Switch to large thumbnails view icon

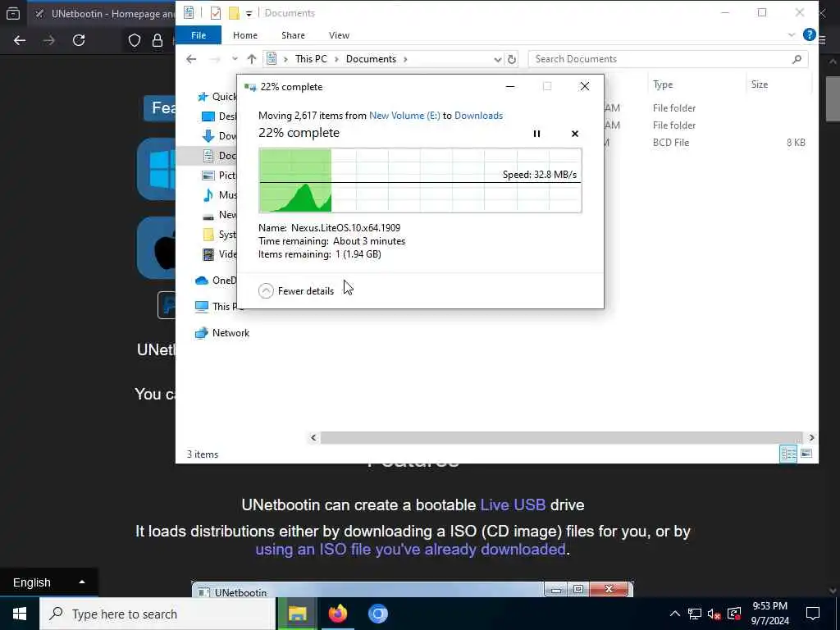(x=806, y=454)
